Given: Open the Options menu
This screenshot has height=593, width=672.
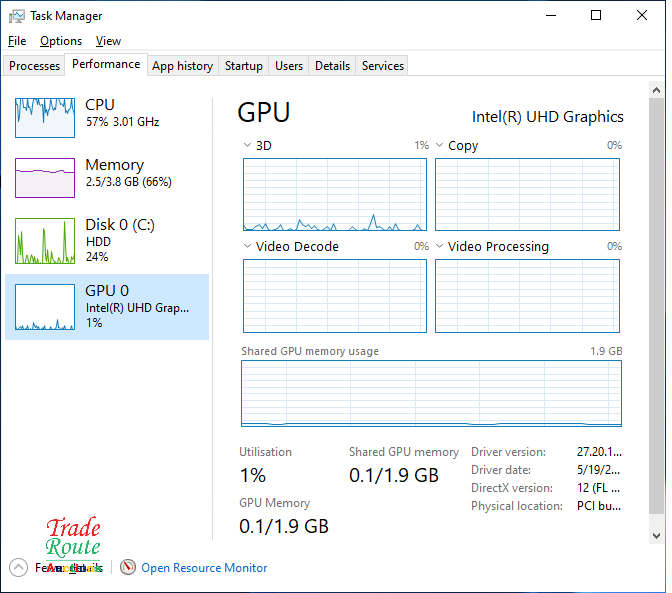Looking at the screenshot, I should [x=61, y=41].
